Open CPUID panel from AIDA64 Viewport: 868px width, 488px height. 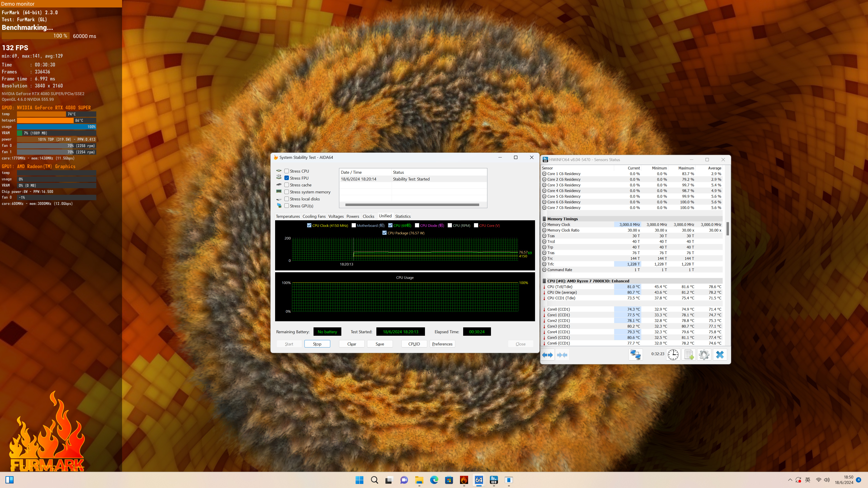(414, 344)
